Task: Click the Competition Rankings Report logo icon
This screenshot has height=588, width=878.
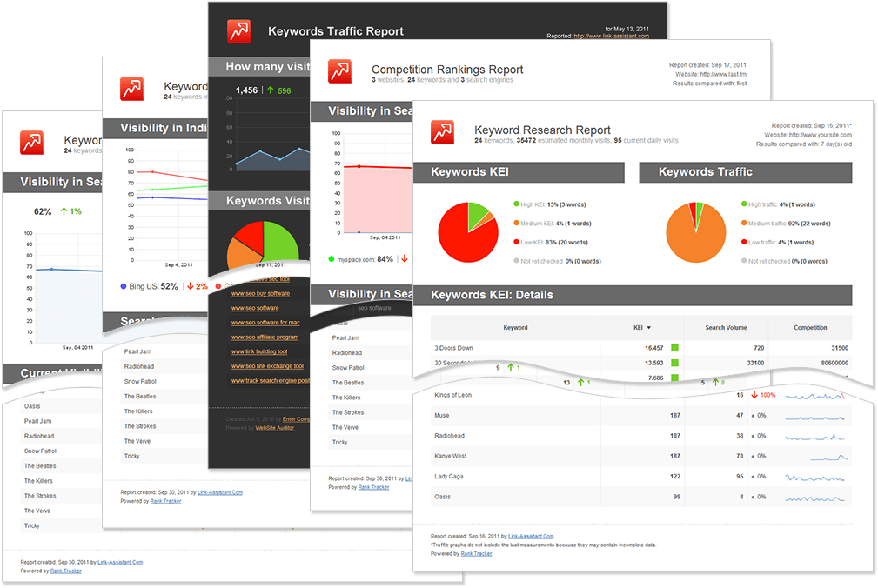Action: [340, 71]
